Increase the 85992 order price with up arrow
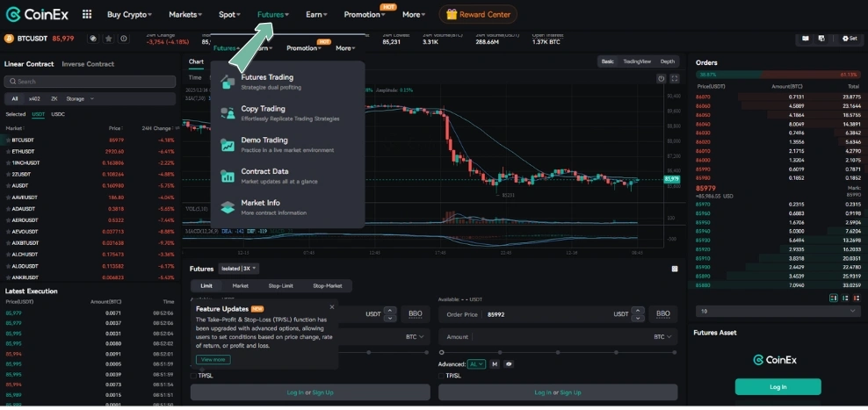The height and width of the screenshot is (410, 868). (x=639, y=311)
